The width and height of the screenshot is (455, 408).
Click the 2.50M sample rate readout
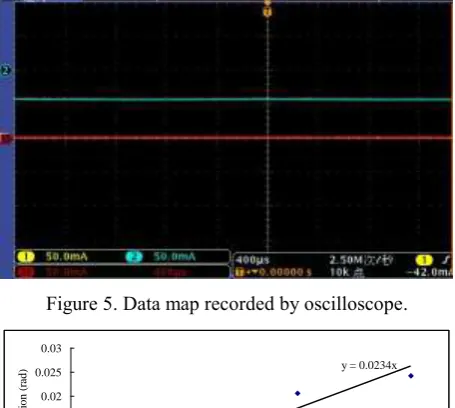point(361,260)
